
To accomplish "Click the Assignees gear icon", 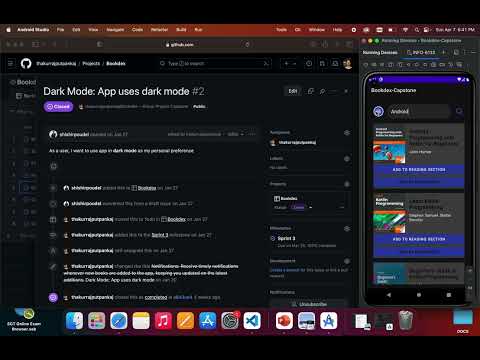I will click(x=347, y=133).
